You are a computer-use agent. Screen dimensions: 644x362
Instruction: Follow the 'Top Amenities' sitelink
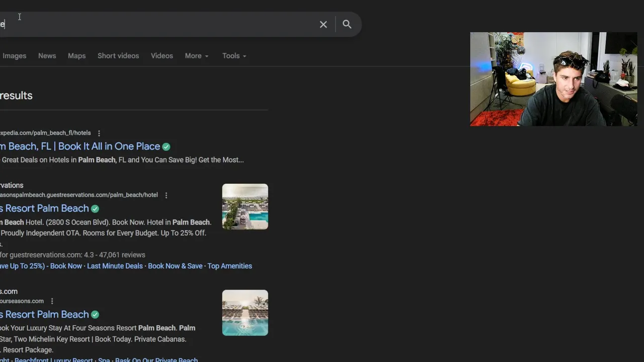tap(230, 266)
